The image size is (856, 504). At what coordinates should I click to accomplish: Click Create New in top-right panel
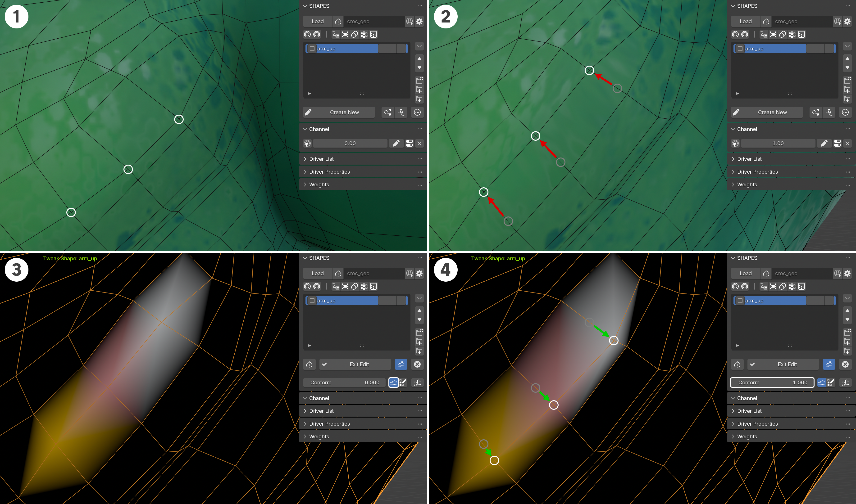(767, 112)
